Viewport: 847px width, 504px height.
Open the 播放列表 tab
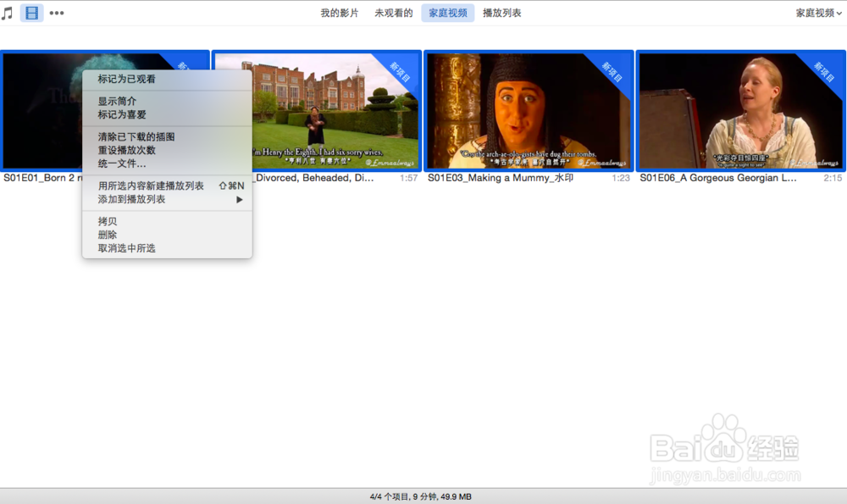(501, 13)
